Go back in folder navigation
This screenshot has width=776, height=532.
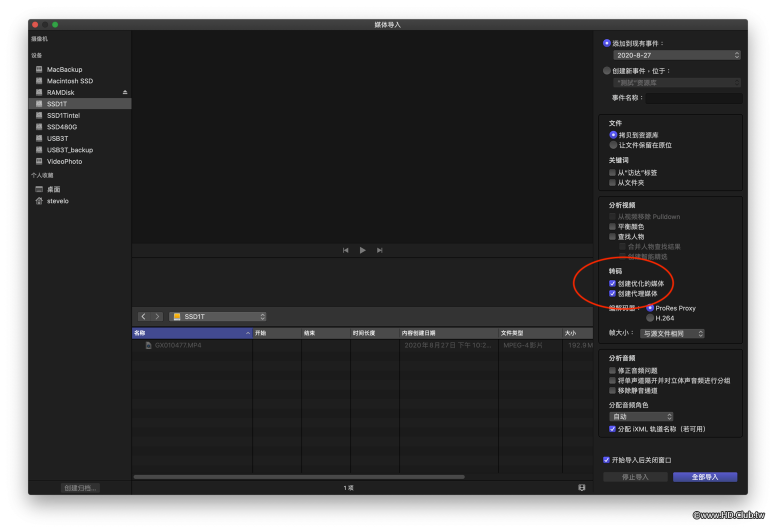[x=143, y=316]
